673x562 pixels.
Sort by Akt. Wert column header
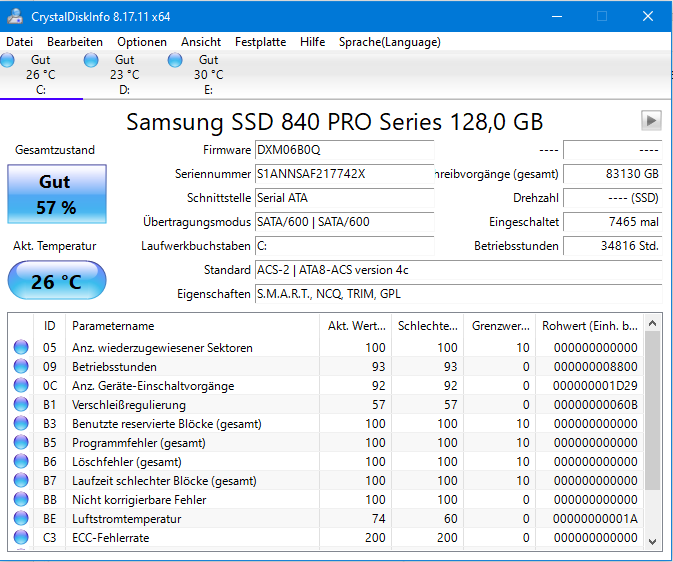click(355, 326)
